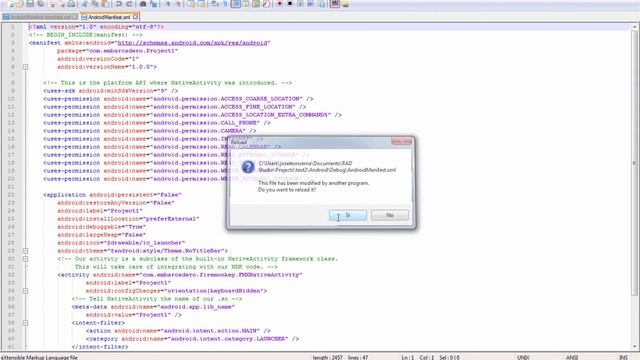Click the Print toolbar icon
The width and height of the screenshot is (640, 360).
(71, 4)
